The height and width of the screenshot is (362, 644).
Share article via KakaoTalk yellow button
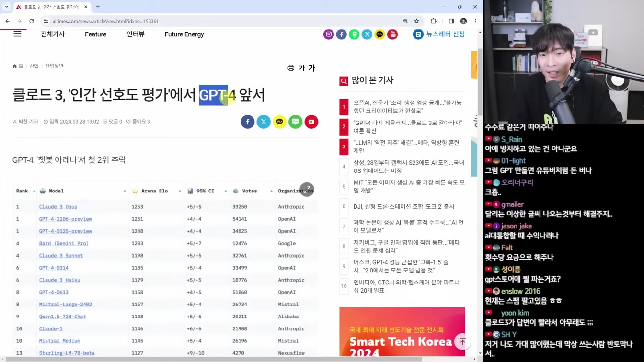coord(279,122)
